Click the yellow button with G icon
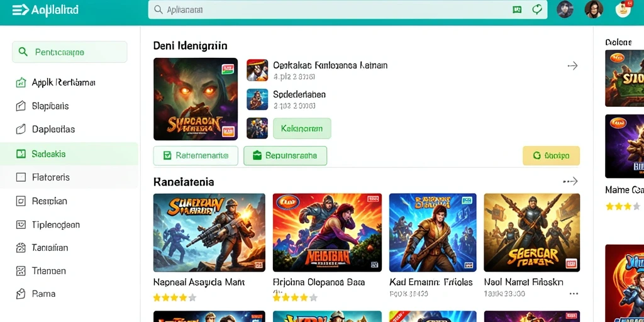 click(x=551, y=156)
